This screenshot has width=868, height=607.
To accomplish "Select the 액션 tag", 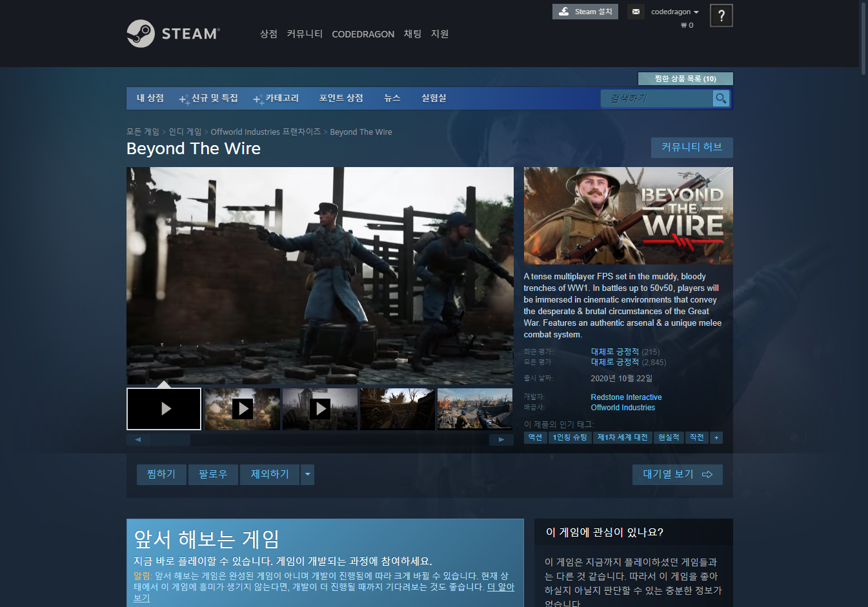I will click(535, 438).
